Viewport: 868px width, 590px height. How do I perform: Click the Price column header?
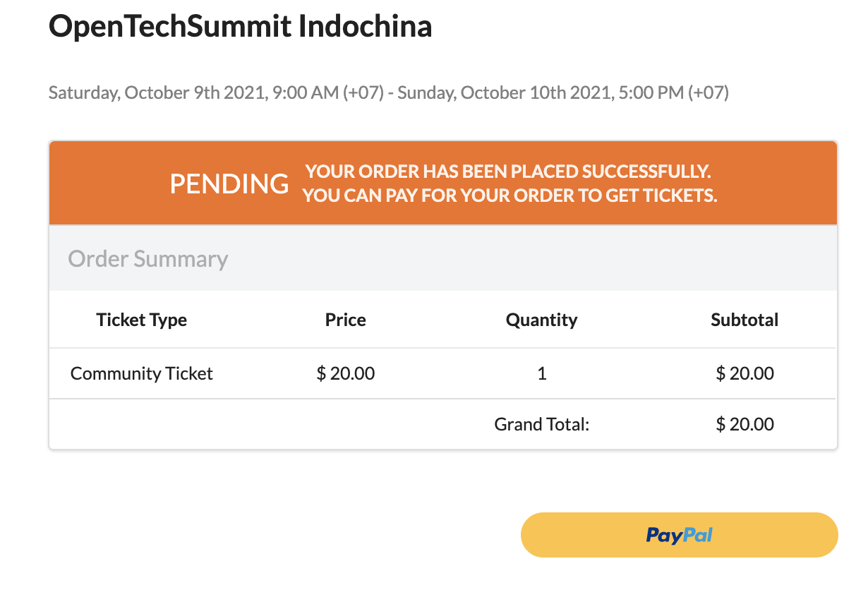click(346, 320)
